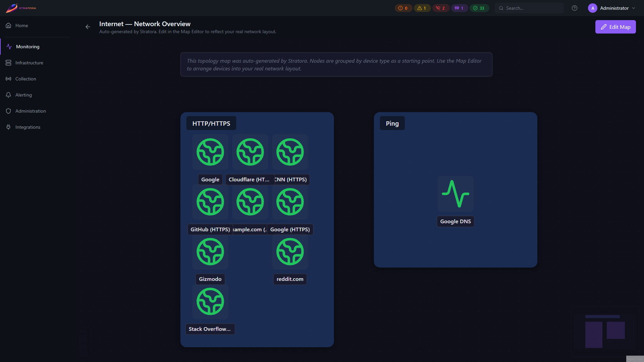
Task: Click the minimap in the bottom corner
Action: 605,331
